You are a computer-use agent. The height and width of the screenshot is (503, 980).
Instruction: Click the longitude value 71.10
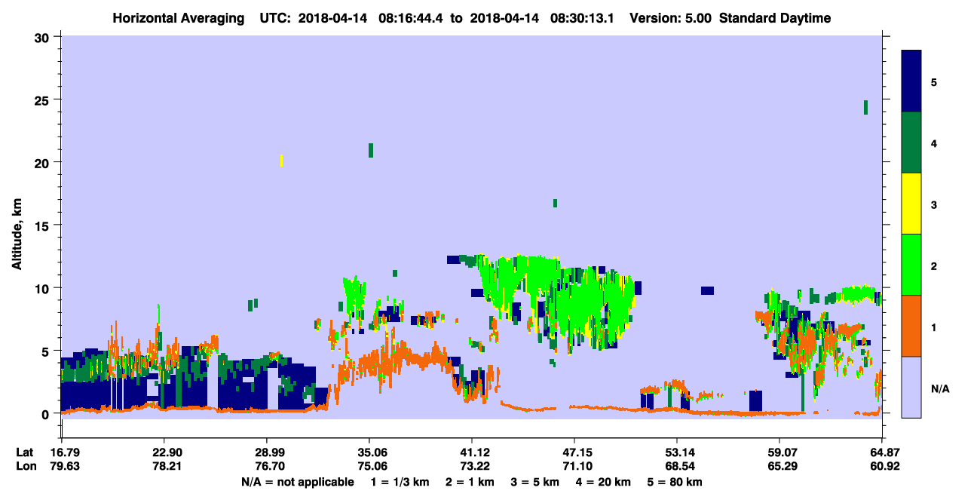574,466
